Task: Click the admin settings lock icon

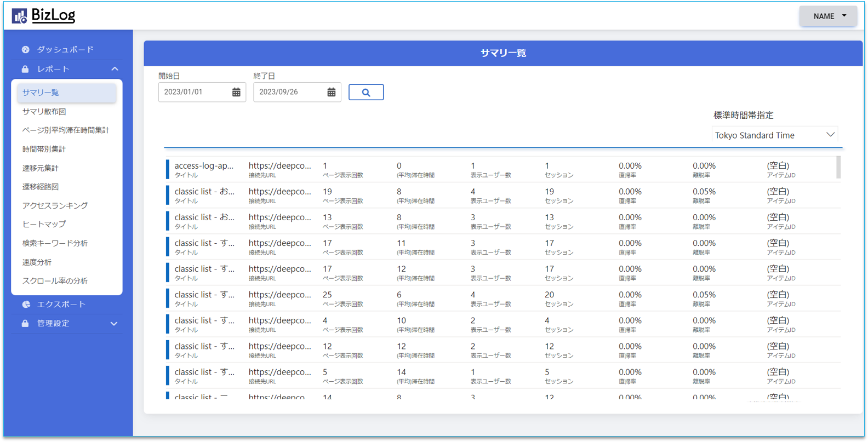Action: 25,324
